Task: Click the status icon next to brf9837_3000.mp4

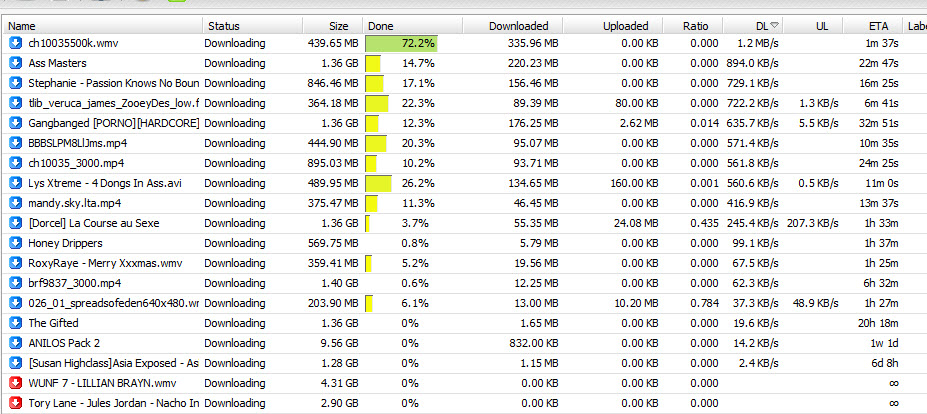Action: coord(15,283)
